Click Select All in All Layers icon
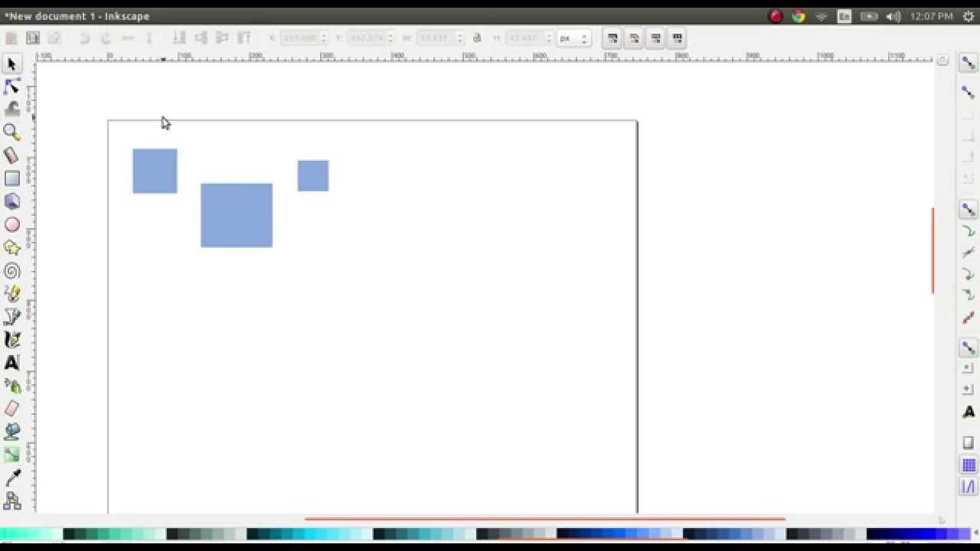The height and width of the screenshot is (551, 980). pos(33,37)
